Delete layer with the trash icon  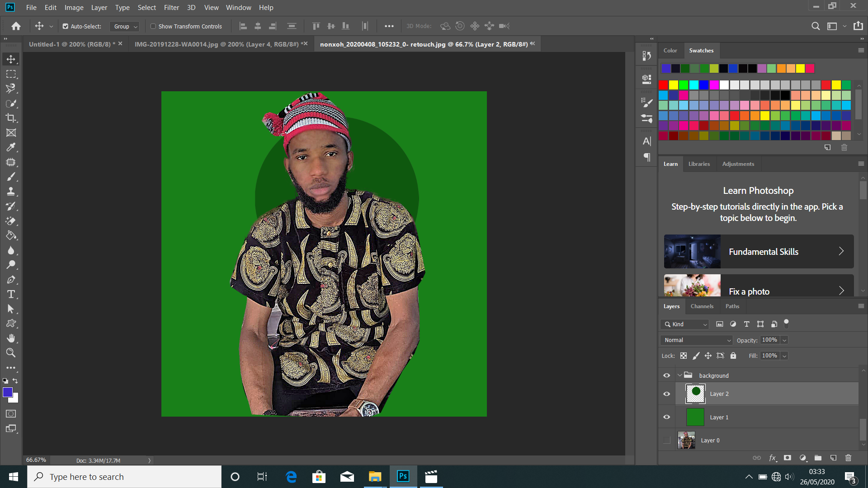click(x=848, y=458)
